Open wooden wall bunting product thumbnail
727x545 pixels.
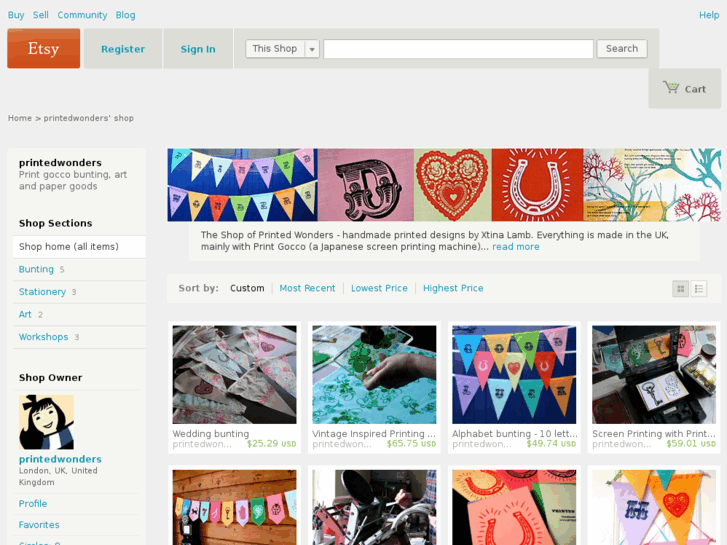(235, 507)
